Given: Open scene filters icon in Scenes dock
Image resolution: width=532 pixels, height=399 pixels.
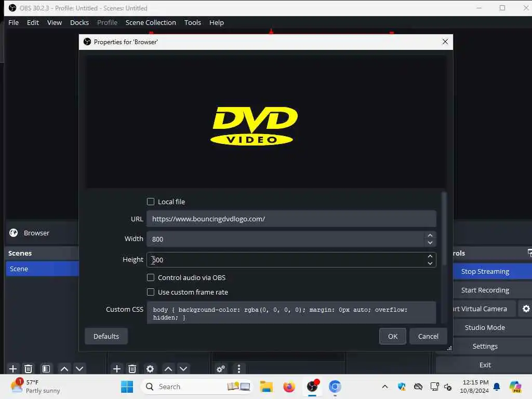Looking at the screenshot, I should (x=46, y=369).
